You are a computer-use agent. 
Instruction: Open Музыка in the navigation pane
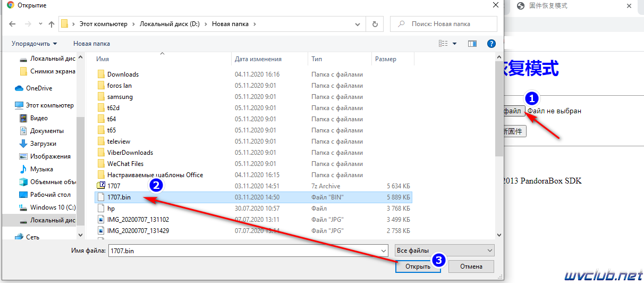pyautogui.click(x=41, y=169)
